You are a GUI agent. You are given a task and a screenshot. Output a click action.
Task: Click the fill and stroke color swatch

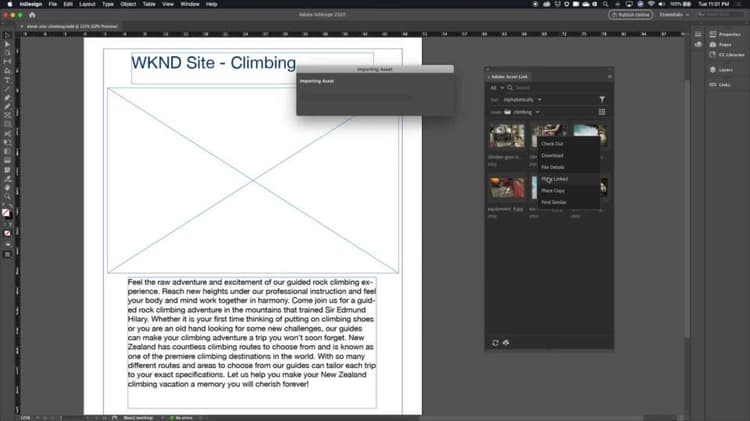pyautogui.click(x=6, y=213)
